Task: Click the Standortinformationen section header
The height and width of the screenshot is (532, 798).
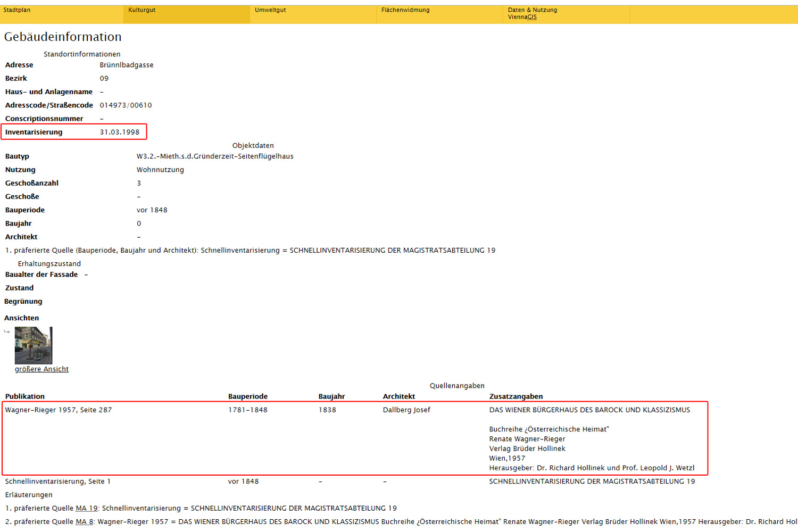Action: click(82, 54)
